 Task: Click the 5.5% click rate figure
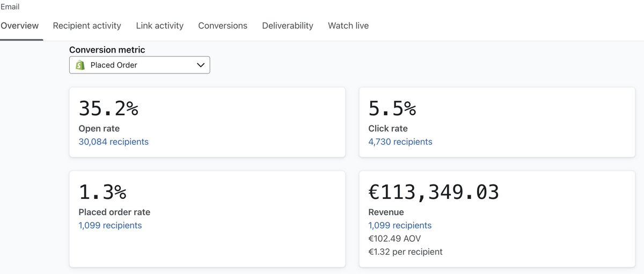(x=392, y=108)
